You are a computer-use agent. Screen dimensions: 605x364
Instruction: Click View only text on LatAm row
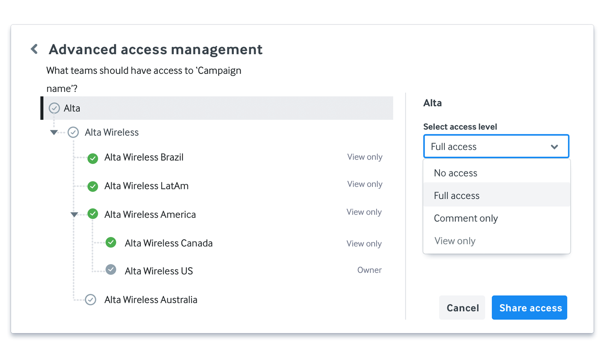pyautogui.click(x=365, y=184)
